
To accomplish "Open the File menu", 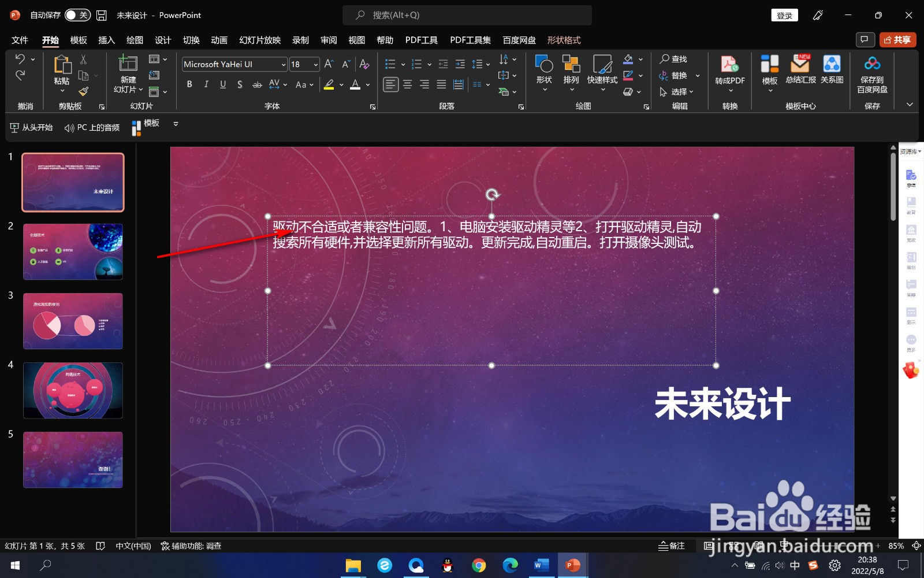I will tap(20, 40).
